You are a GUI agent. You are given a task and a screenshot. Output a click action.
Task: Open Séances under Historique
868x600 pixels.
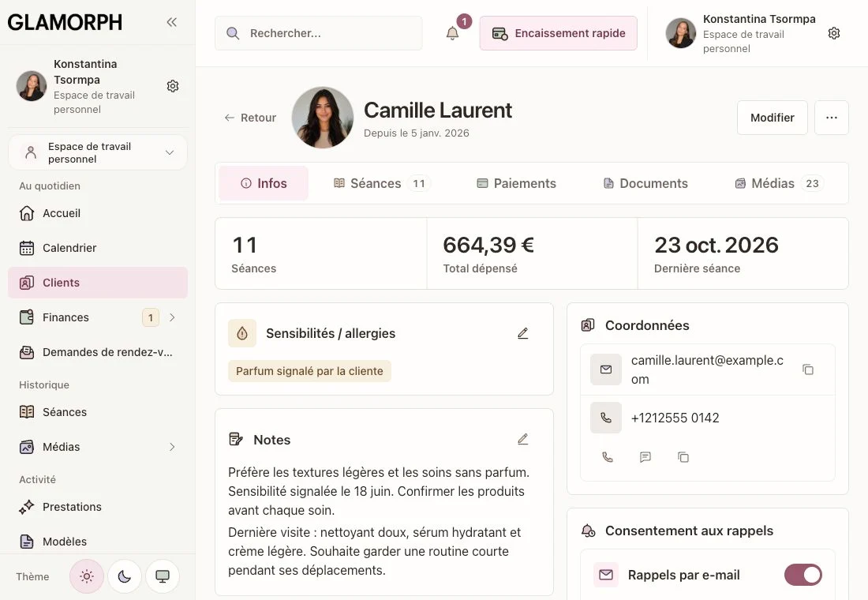(97, 412)
